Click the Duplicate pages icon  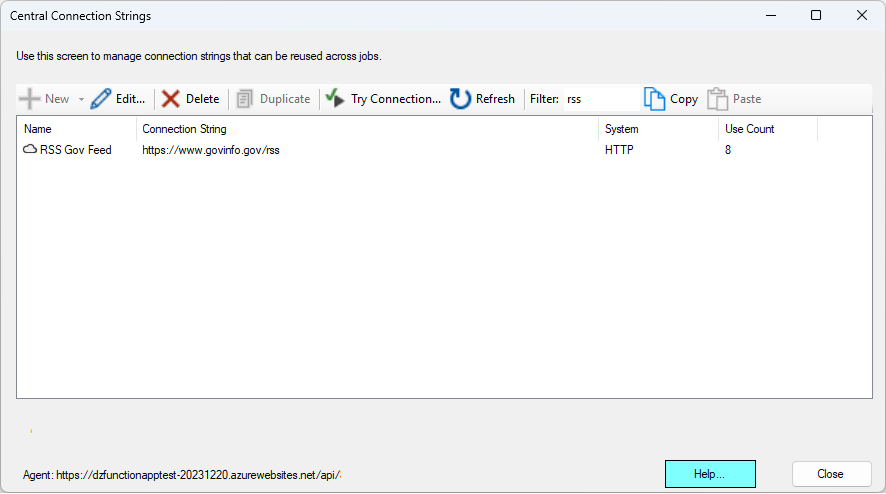244,99
